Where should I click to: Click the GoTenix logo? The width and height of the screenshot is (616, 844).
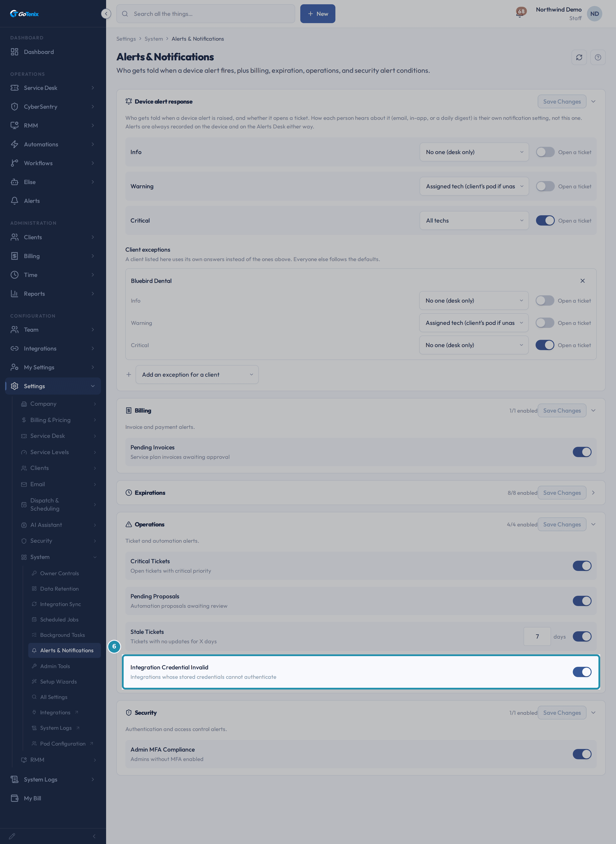pos(24,14)
